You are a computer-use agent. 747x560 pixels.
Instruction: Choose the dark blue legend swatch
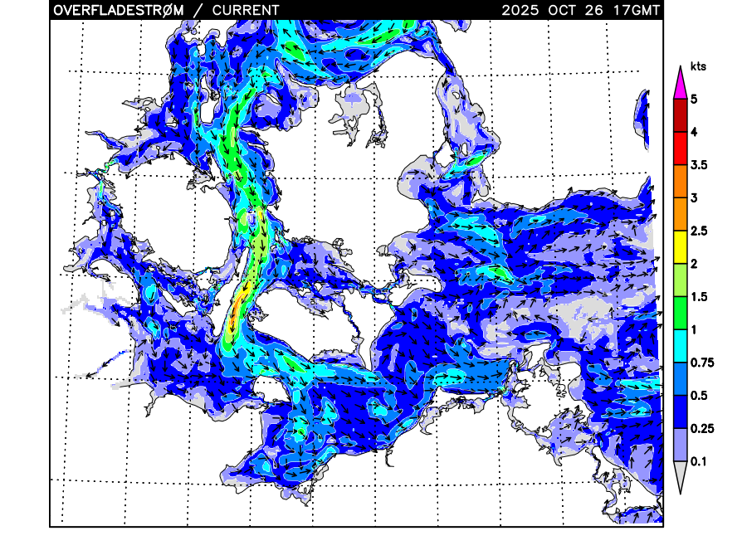pos(680,412)
